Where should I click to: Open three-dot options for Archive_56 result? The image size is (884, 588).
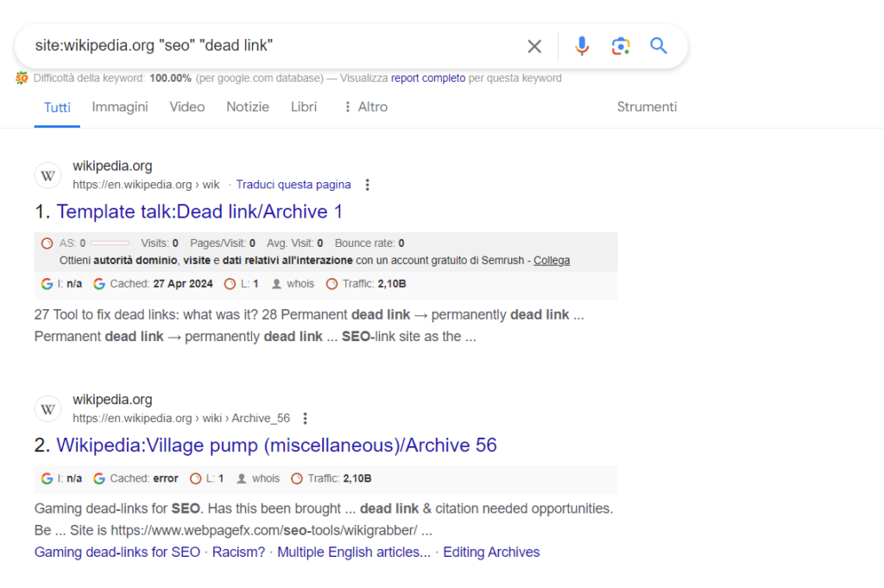tap(305, 418)
